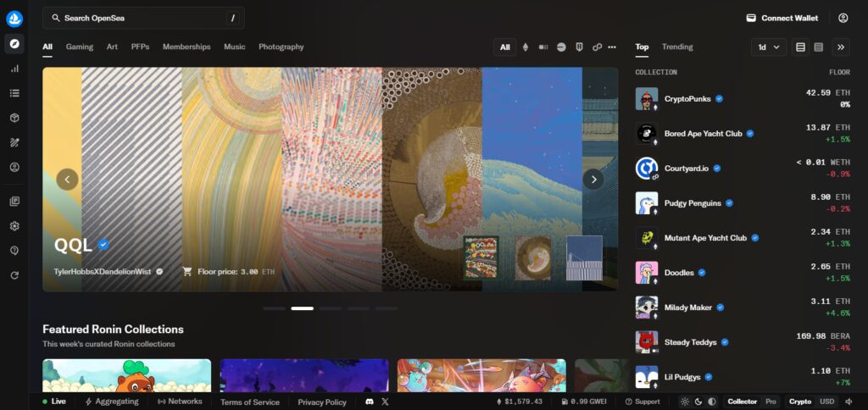Open the Terms of Service link
The image size is (868, 410).
point(250,402)
